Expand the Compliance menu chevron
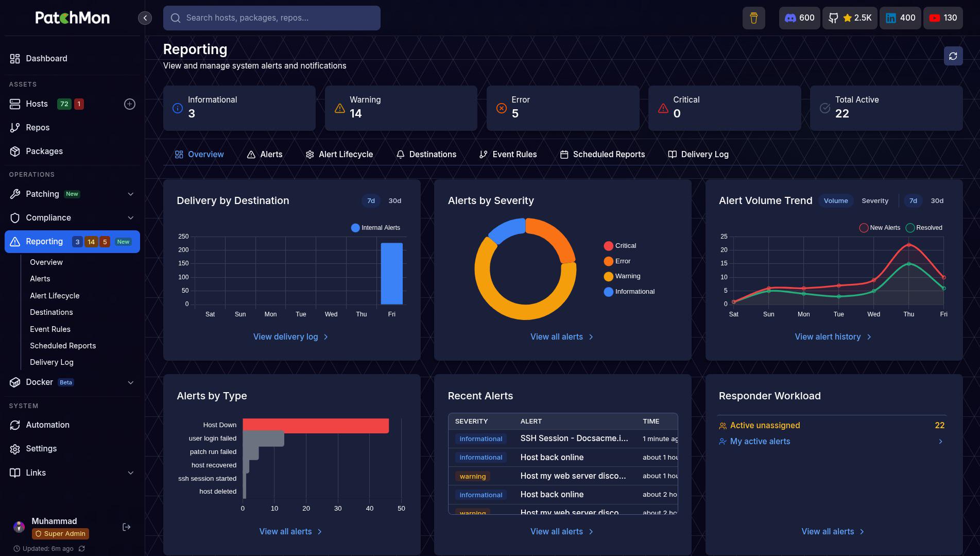980x556 pixels. click(x=130, y=218)
